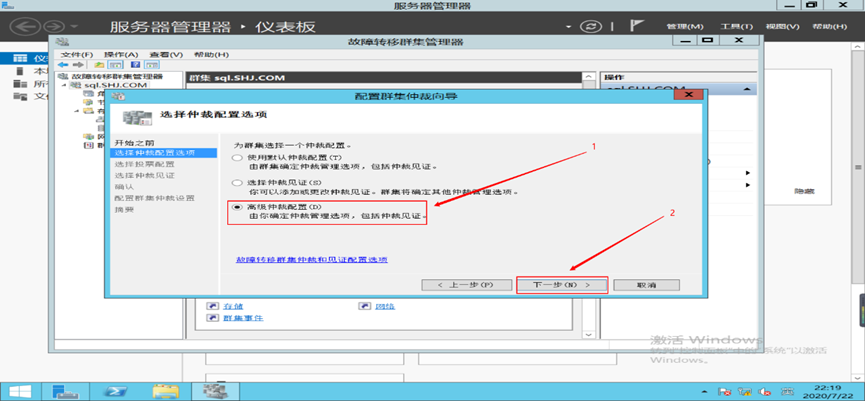Click the blue help question-mark toolbar icon

tap(134, 65)
